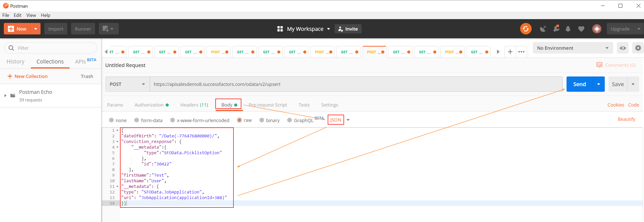Open the request Settings tab
Image resolution: width=644 pixels, height=222 pixels.
click(330, 105)
